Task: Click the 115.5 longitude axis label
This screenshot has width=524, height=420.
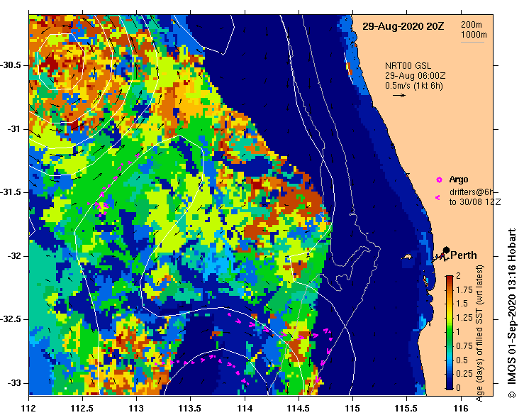Action: tap(406, 409)
